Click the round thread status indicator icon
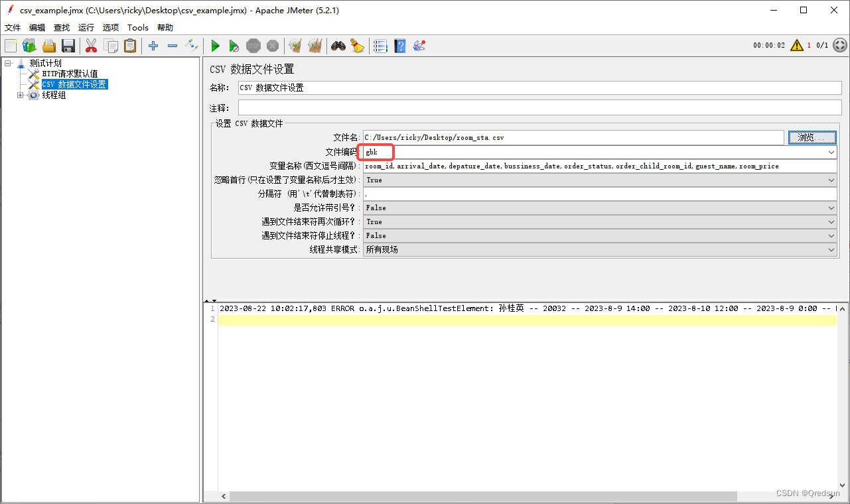850x504 pixels. (839, 45)
